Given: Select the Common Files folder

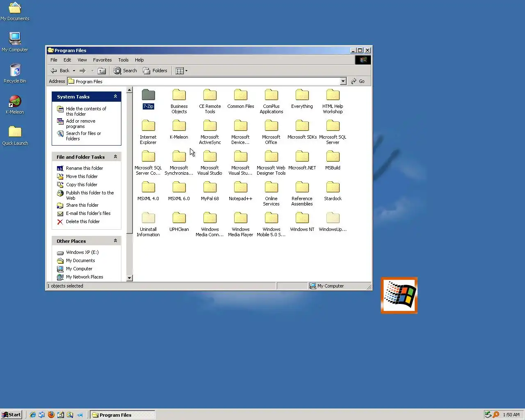Looking at the screenshot, I should pos(240,98).
